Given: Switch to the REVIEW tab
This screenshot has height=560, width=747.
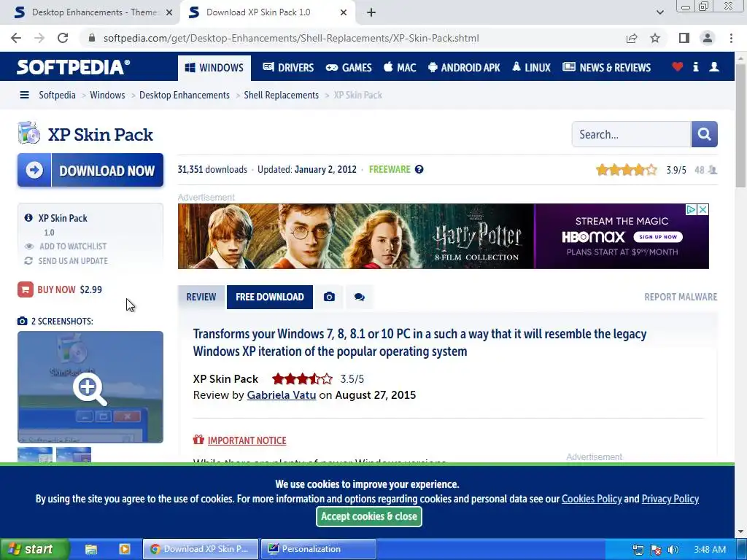Looking at the screenshot, I should point(201,297).
